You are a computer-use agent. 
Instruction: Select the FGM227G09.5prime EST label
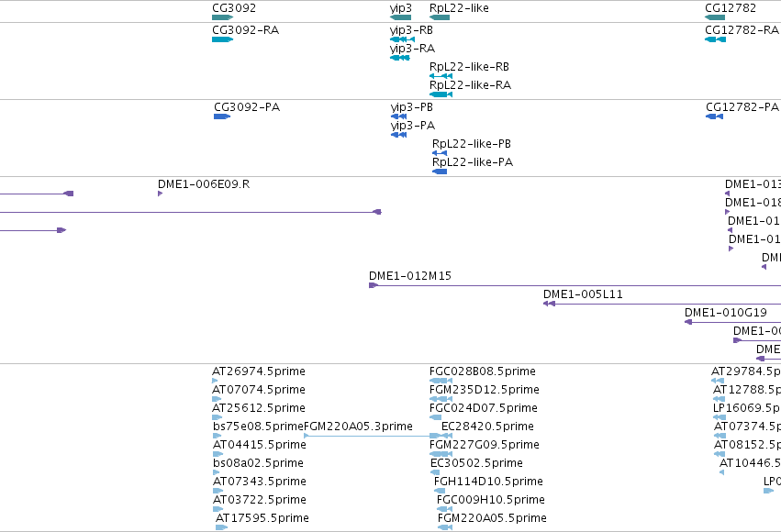tap(485, 445)
